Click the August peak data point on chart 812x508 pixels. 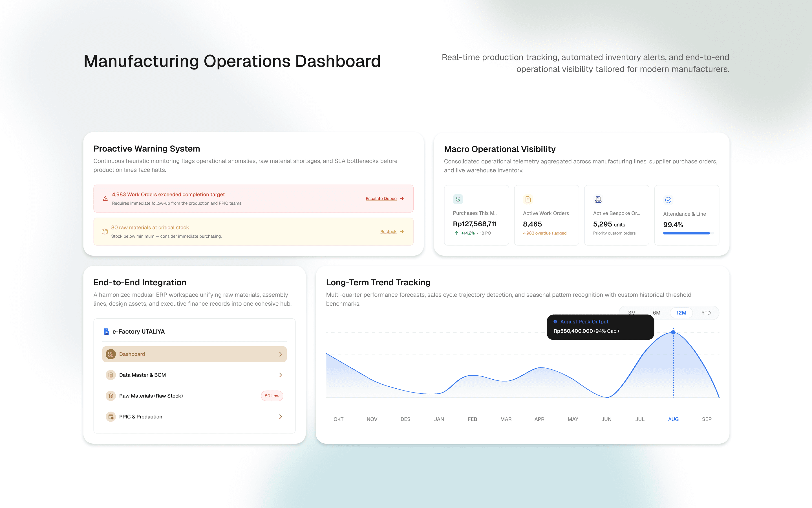click(673, 332)
